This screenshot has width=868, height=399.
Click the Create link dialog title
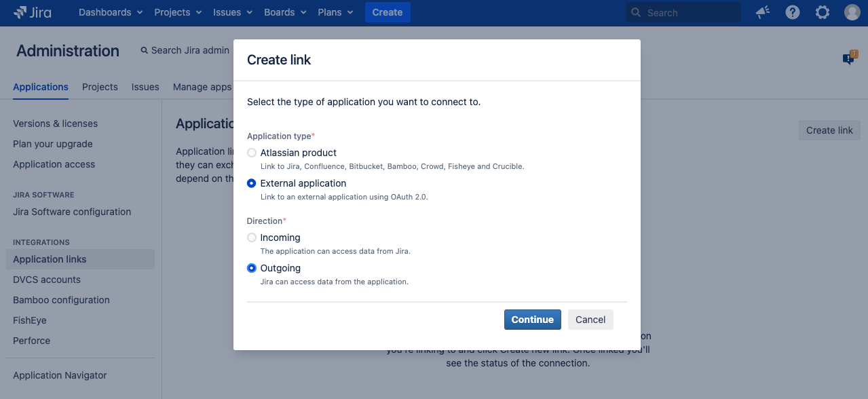pos(279,60)
